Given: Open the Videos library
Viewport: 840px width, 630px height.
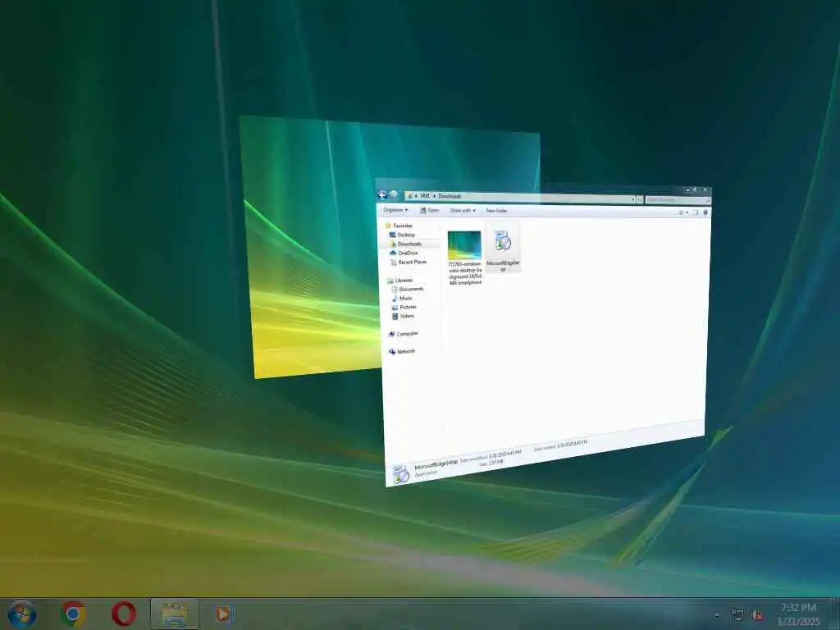Looking at the screenshot, I should point(404,316).
